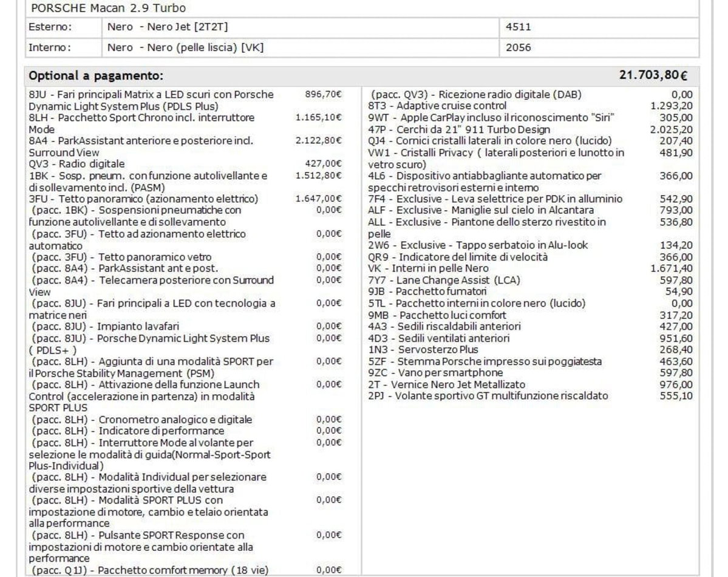Click '(pacc. Q1J) - Pacchetto comfort memory' line
Image resolution: width=728 pixels, height=577 pixels.
pyautogui.click(x=150, y=570)
